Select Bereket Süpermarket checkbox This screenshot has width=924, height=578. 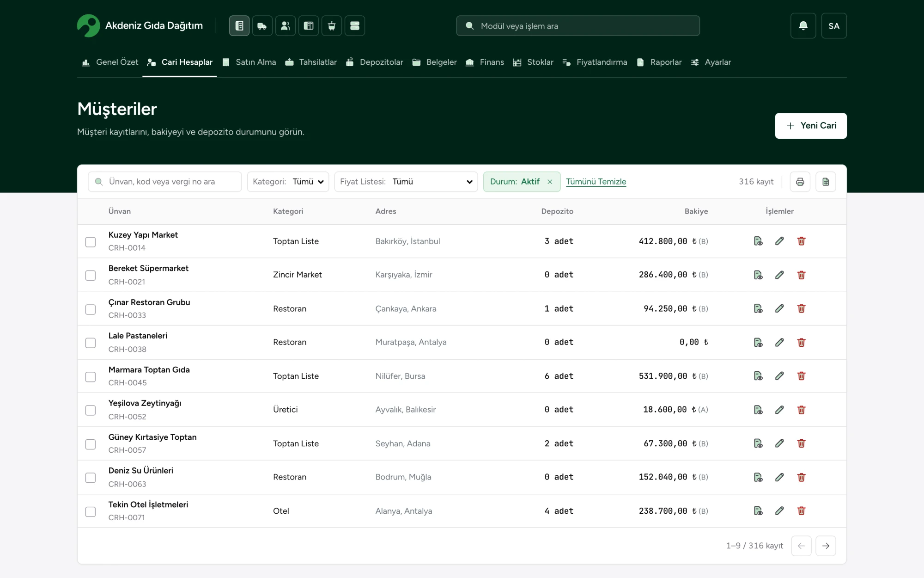pos(91,276)
